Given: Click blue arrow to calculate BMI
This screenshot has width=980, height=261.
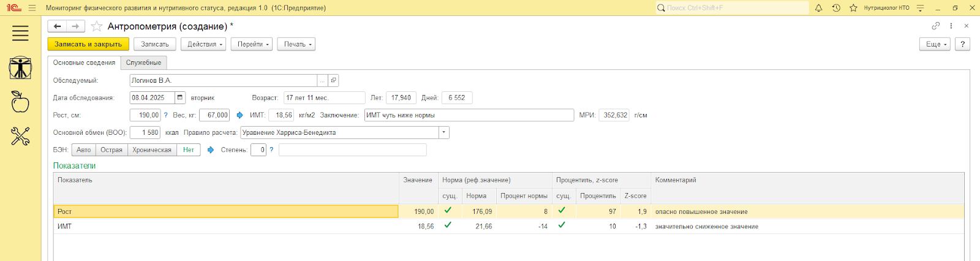Looking at the screenshot, I should click(239, 115).
